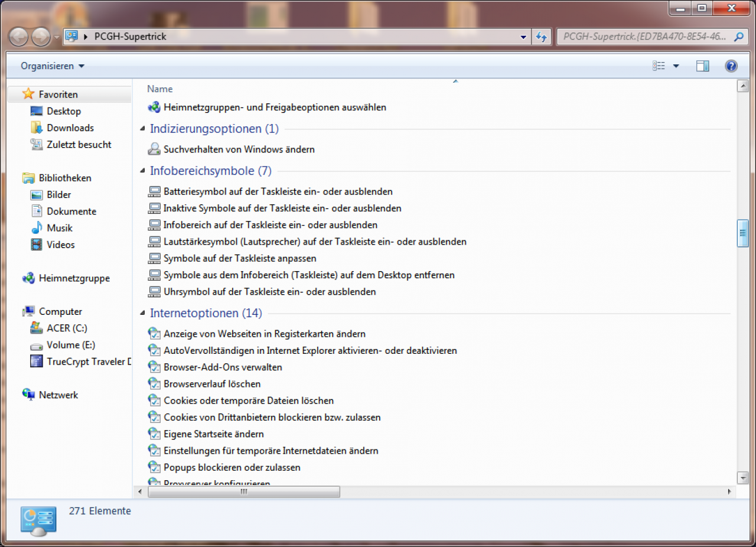Select Eigene Startseite ändern
The height and width of the screenshot is (547, 756).
[x=214, y=434]
